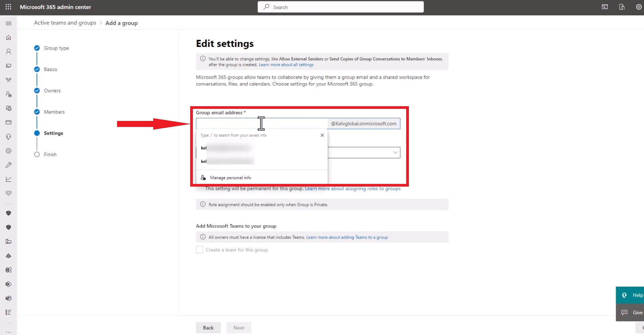Click the Group email address input field

click(262, 124)
